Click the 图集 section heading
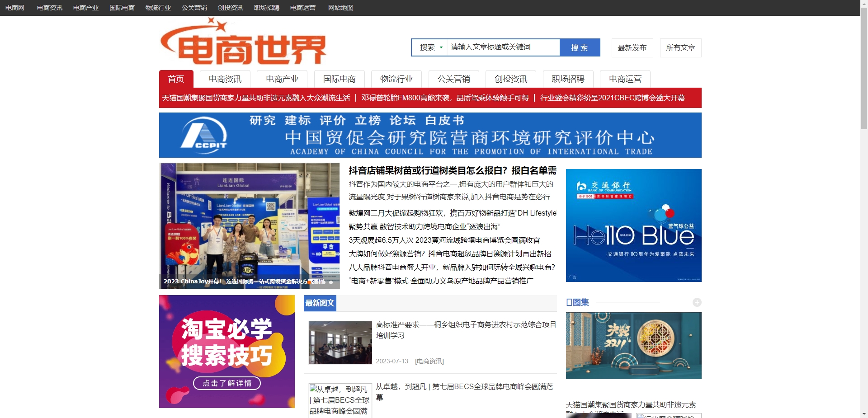Viewport: 868px width, 418px height. point(577,302)
